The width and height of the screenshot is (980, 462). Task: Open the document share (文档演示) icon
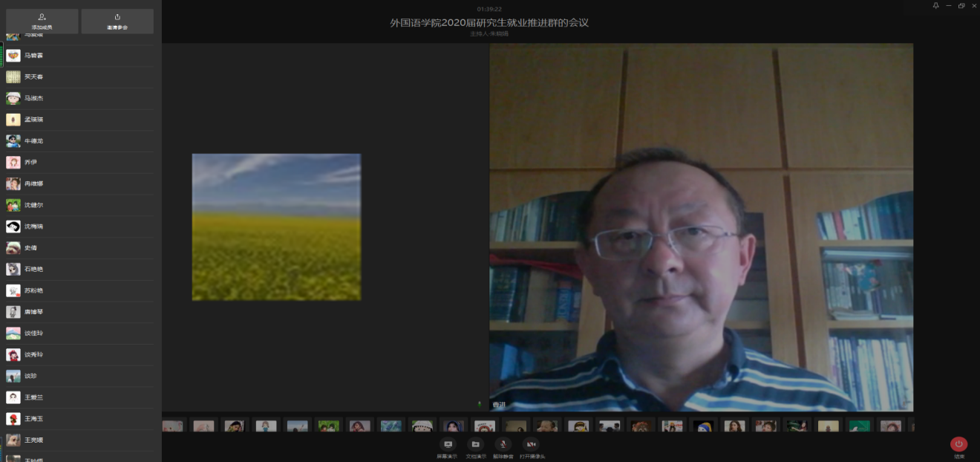(x=476, y=444)
